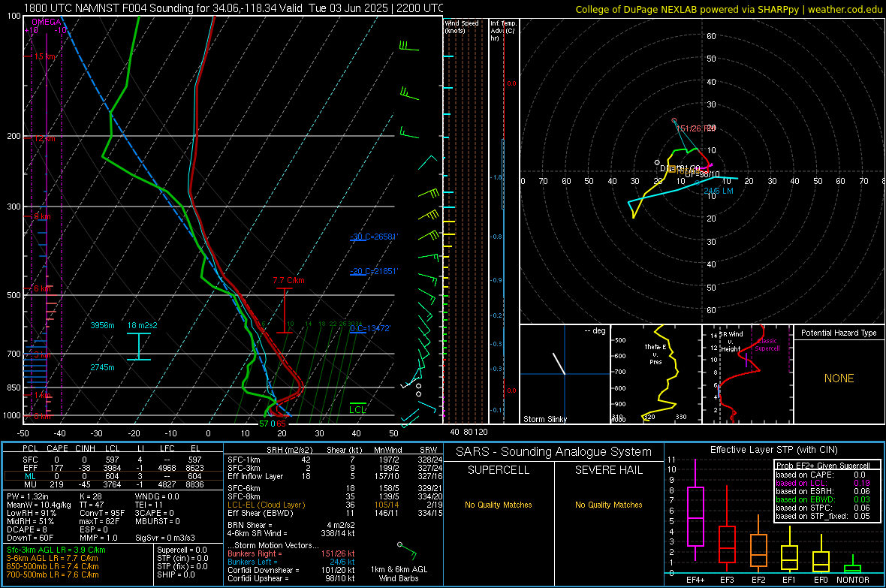Viewport: 886px width, 588px height.
Task: Click the 1km & 6km AGL Wind Barbs caption
Action: pyautogui.click(x=399, y=574)
